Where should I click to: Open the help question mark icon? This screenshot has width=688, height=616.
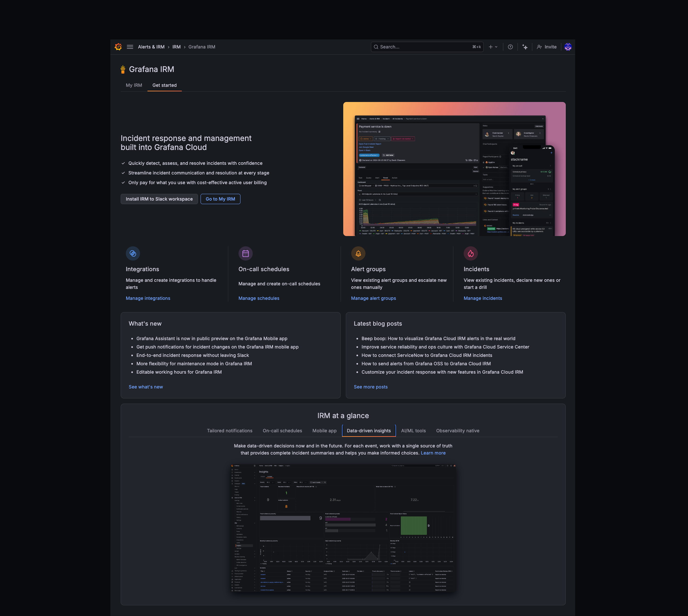click(510, 47)
